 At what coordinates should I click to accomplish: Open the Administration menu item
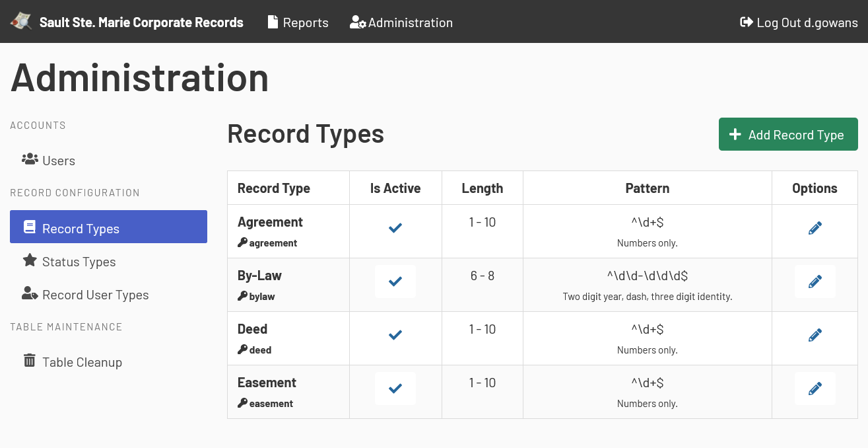coord(401,22)
